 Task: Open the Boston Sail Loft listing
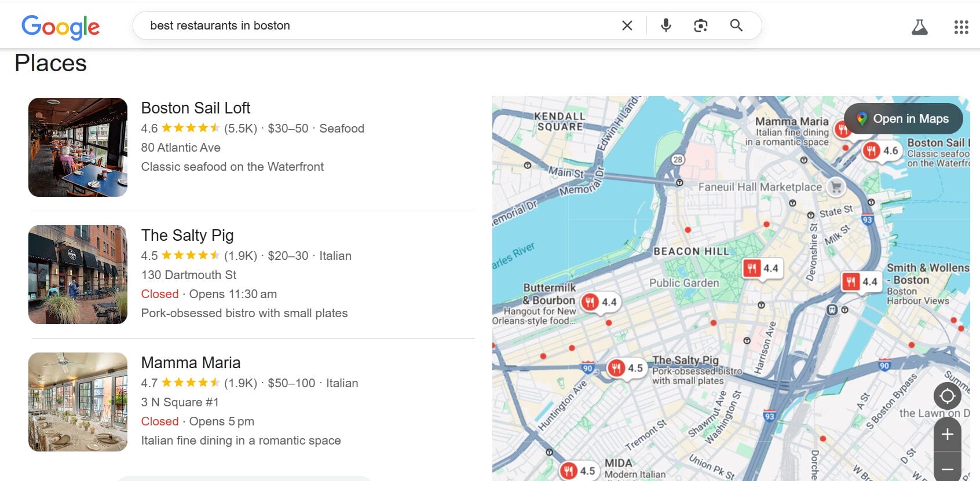coord(196,108)
